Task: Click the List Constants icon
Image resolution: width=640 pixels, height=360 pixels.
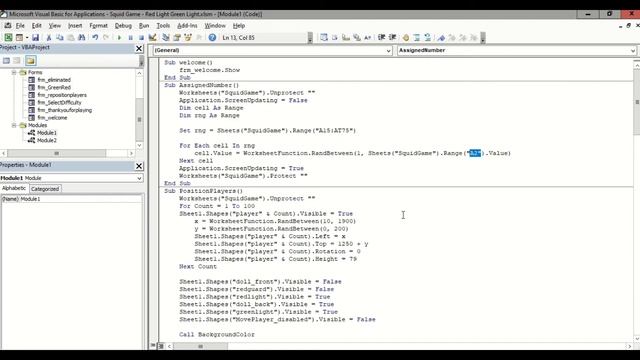Action: [x=335, y=38]
